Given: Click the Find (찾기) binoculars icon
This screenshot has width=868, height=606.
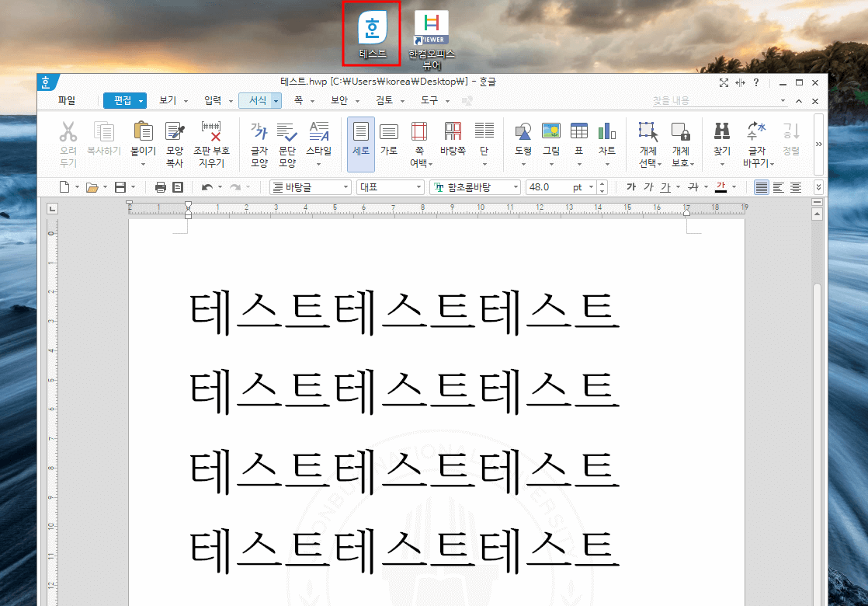Looking at the screenshot, I should 722,132.
